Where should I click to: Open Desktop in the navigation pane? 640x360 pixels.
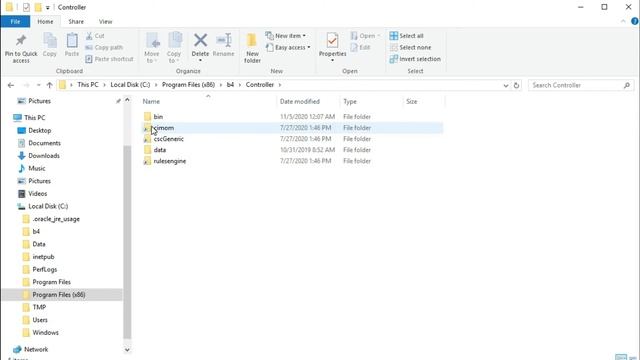point(40,130)
